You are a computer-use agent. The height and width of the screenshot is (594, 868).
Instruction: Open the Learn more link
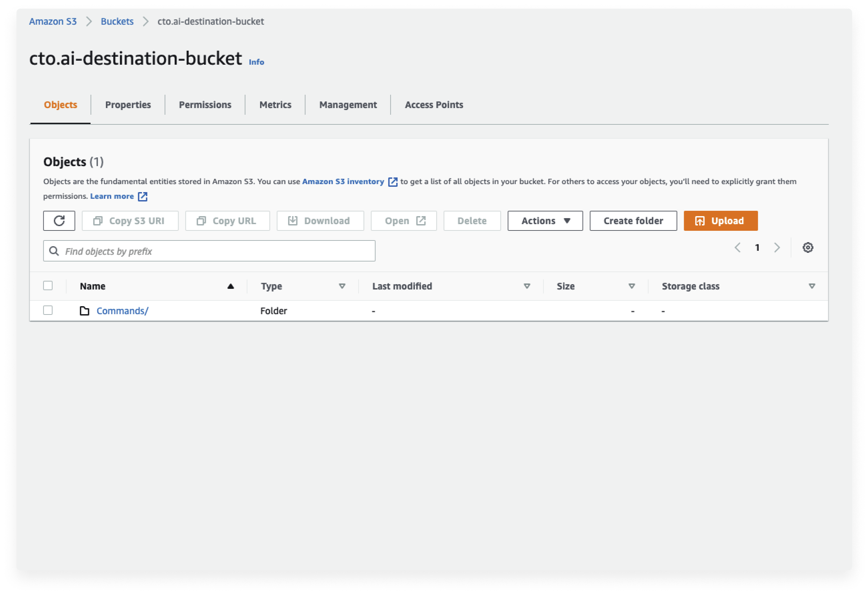tap(112, 196)
